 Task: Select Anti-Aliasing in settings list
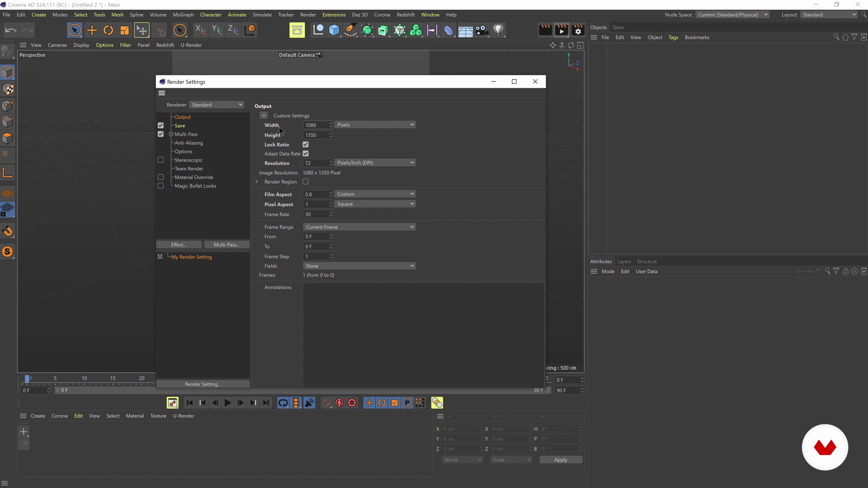189,143
